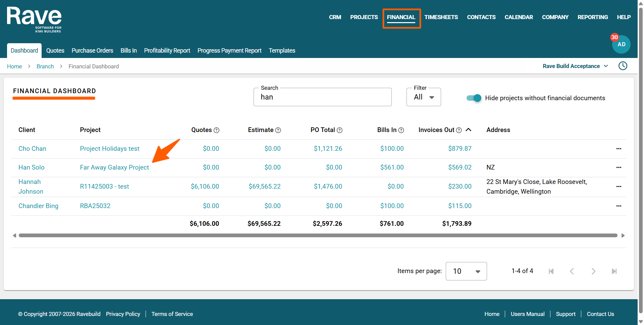Image resolution: width=644 pixels, height=325 pixels.
Task: Expand the Rave Build Acceptance branch selector
Action: 575,66
